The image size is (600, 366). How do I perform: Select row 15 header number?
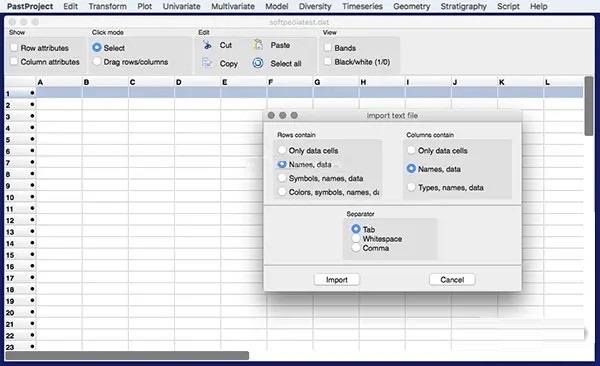[10, 255]
